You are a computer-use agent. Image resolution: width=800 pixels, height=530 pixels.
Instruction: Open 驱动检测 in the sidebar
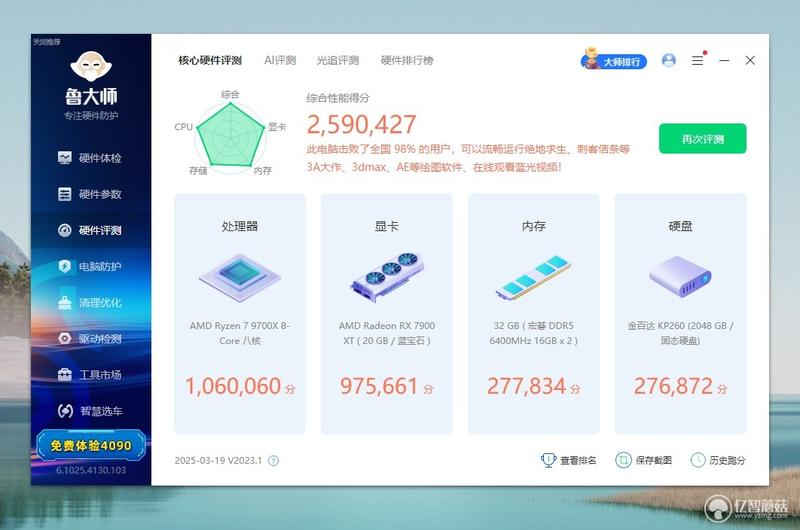click(90, 339)
